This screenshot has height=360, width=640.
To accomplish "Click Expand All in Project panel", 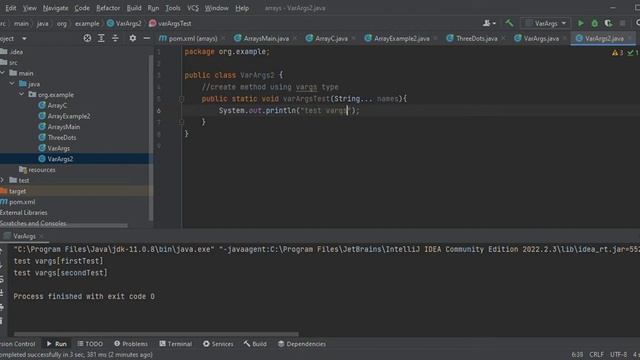I will coord(101,38).
